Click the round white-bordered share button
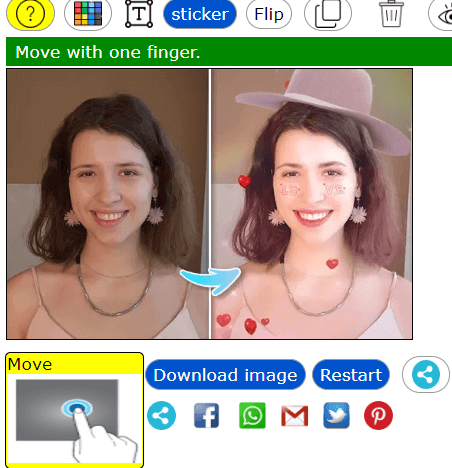 (426, 374)
